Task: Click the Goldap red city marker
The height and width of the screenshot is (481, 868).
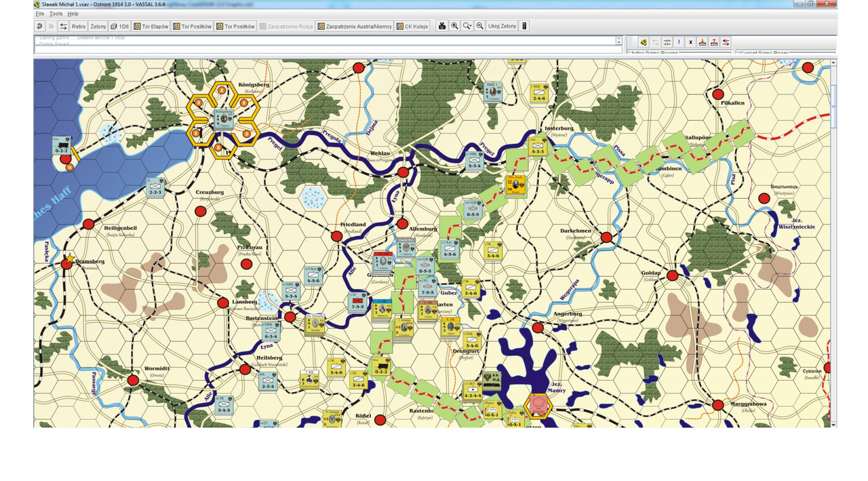Action: pyautogui.click(x=672, y=275)
